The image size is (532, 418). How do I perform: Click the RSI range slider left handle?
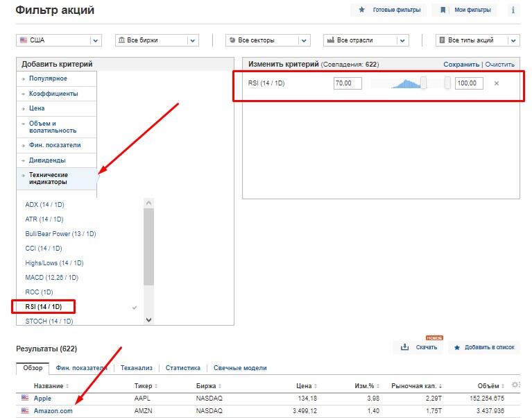(423, 83)
